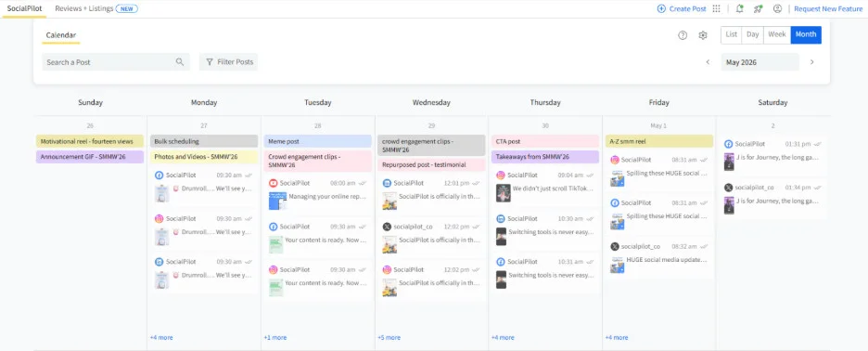Switch to Week view

point(777,34)
